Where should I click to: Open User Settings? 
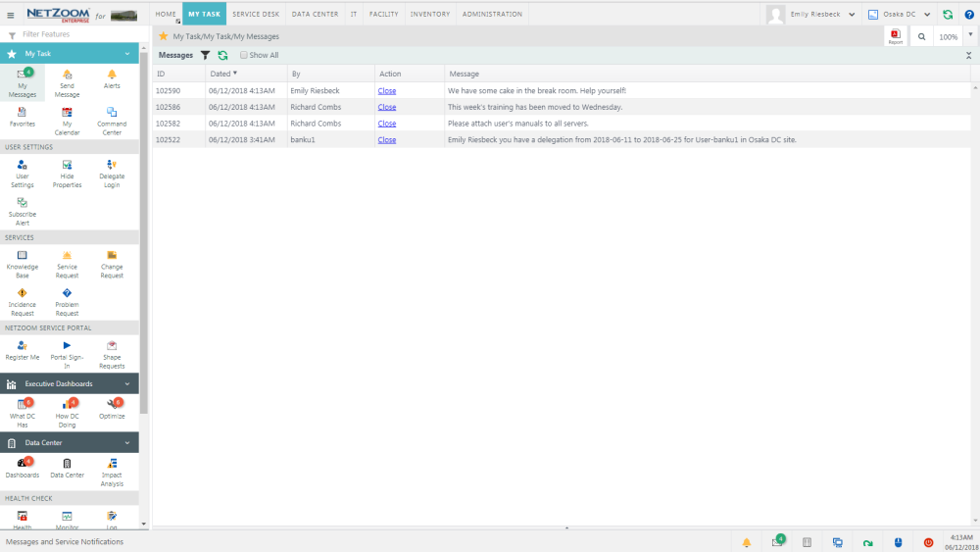(x=23, y=174)
